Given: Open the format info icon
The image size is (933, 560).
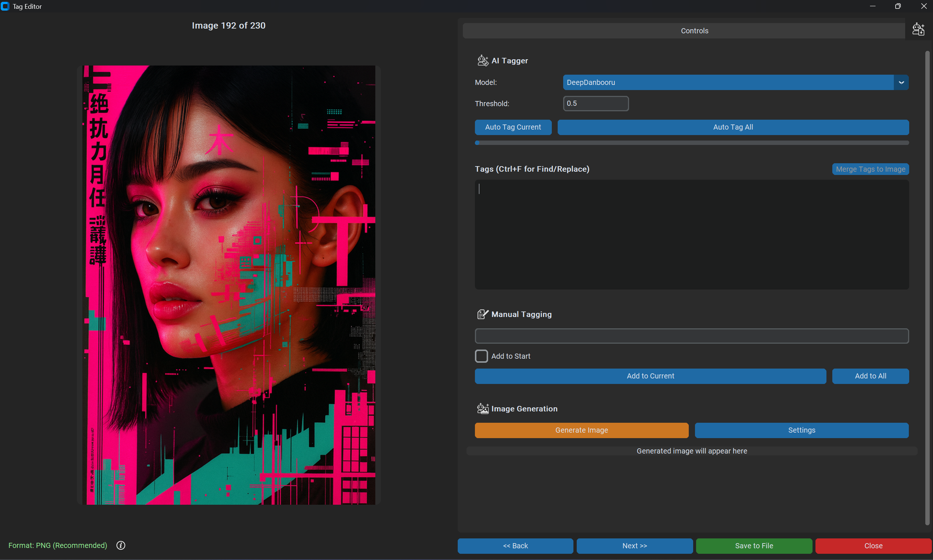Looking at the screenshot, I should pyautogui.click(x=121, y=545).
